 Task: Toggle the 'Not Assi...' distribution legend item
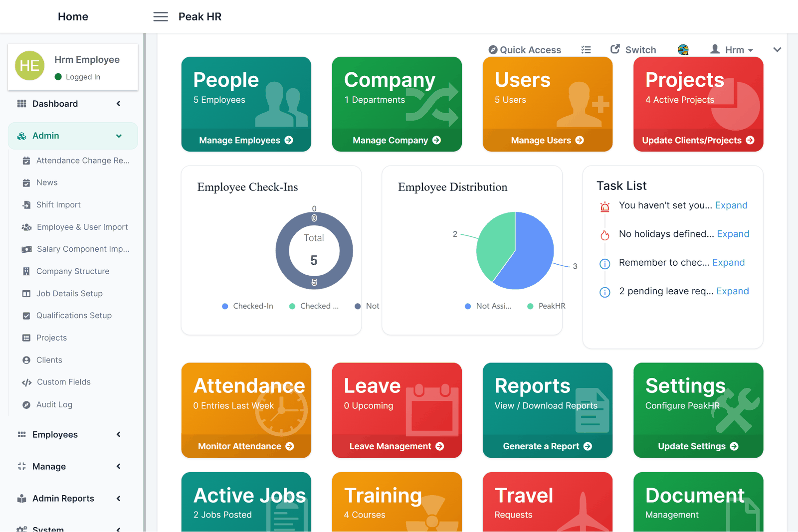tap(488, 306)
